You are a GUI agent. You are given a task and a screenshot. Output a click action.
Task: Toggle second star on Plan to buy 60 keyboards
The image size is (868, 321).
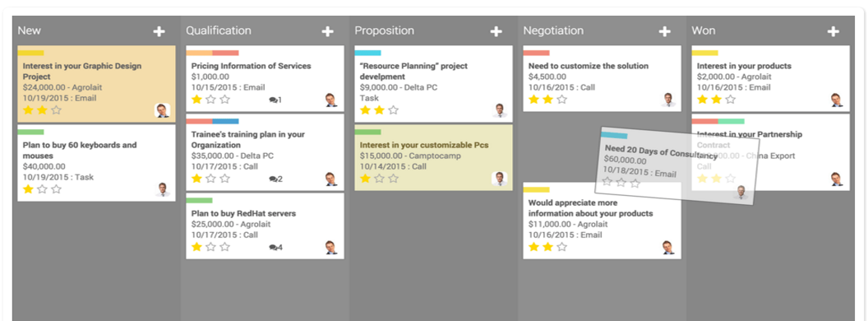tap(42, 189)
